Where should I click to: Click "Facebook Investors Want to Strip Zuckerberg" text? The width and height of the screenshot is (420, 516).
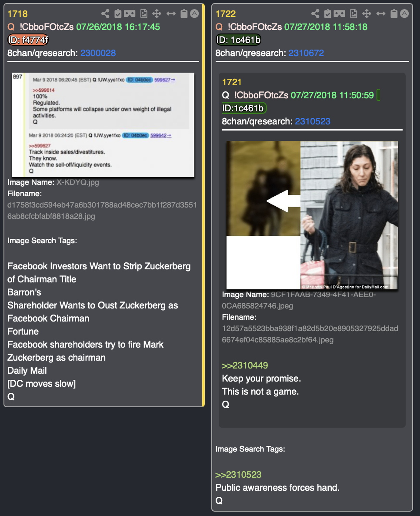click(x=99, y=266)
